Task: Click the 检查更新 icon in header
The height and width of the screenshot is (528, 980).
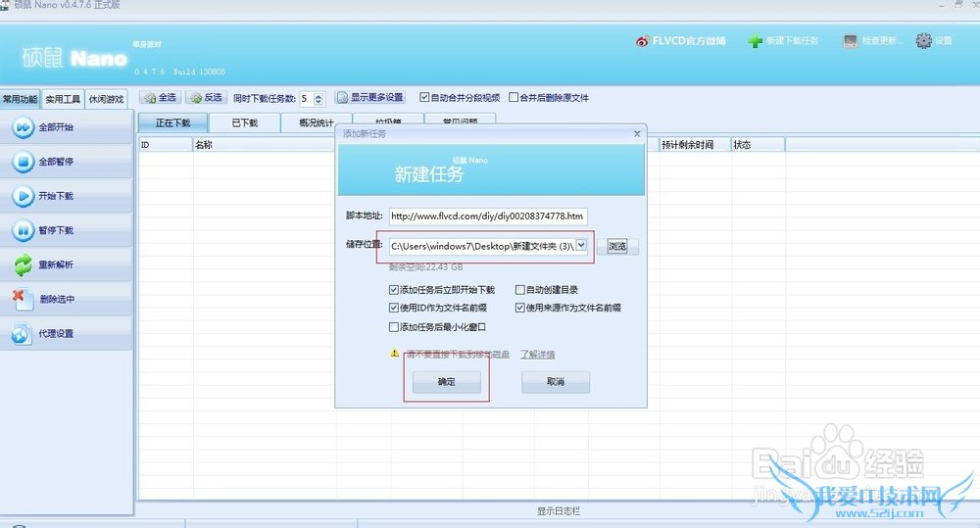Action: pos(850,41)
